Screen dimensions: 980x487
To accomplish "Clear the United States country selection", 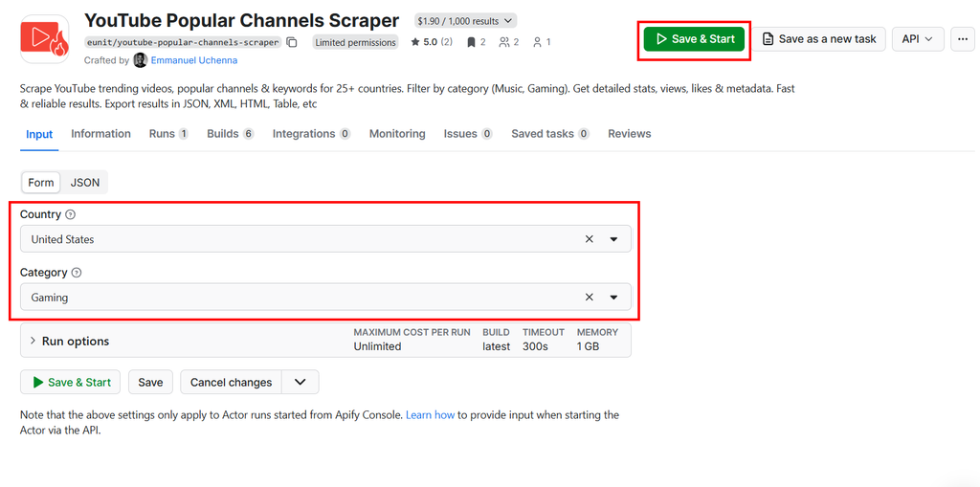I will [x=589, y=239].
